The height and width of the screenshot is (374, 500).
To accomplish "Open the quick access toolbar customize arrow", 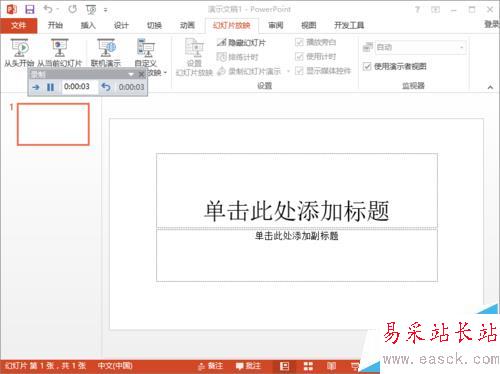I will point(105,10).
